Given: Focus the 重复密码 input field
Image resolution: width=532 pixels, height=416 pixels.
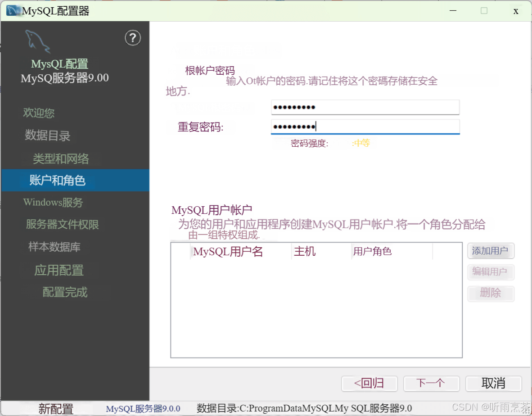Looking at the screenshot, I should coord(365,127).
